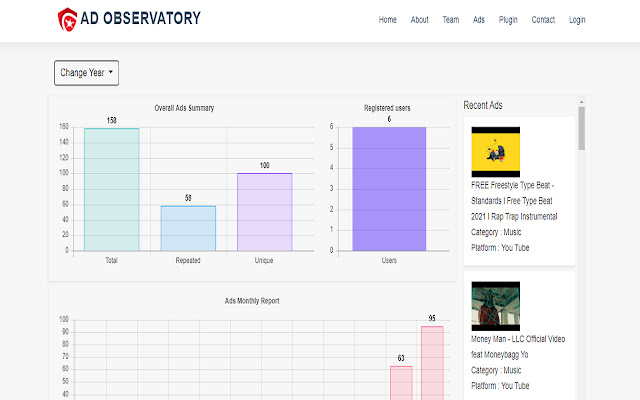Click the monthly report bar labeled 63

pyautogui.click(x=401, y=383)
